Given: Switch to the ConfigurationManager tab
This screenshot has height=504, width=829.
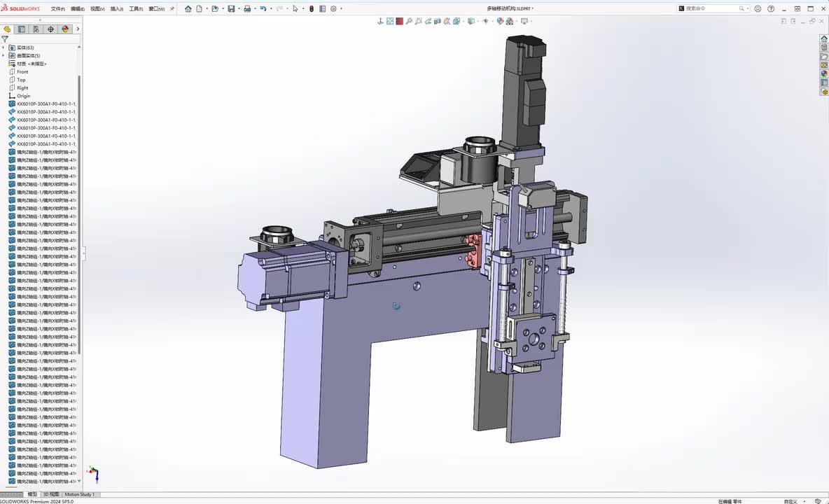Looking at the screenshot, I should [36, 29].
